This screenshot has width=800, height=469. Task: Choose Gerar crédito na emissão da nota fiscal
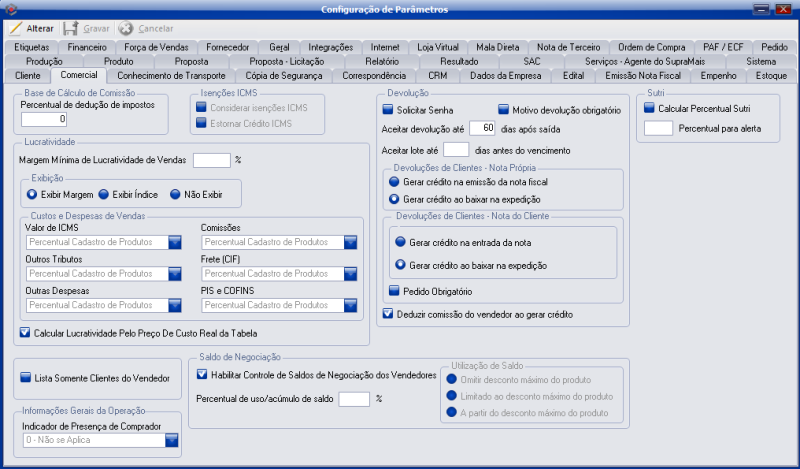click(394, 182)
